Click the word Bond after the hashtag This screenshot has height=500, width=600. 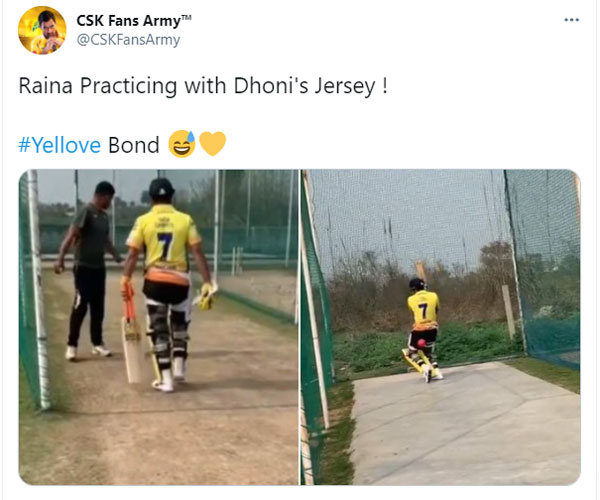tap(134, 145)
